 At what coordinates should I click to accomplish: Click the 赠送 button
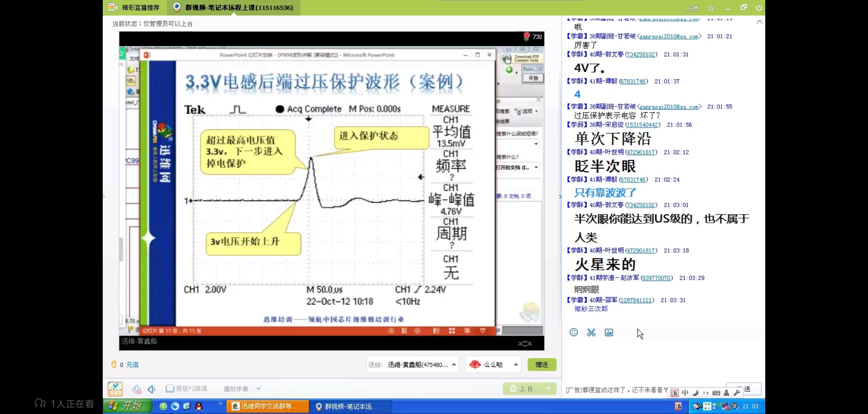pos(541,365)
